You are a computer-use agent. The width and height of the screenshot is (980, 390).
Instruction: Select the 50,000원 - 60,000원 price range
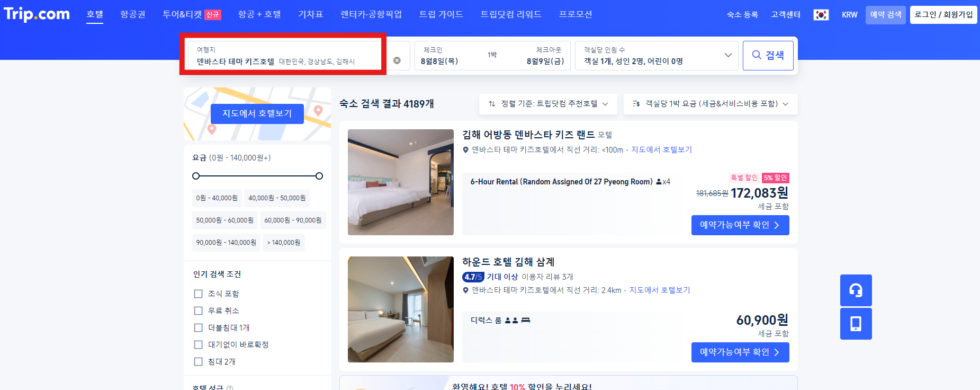pyautogui.click(x=224, y=220)
